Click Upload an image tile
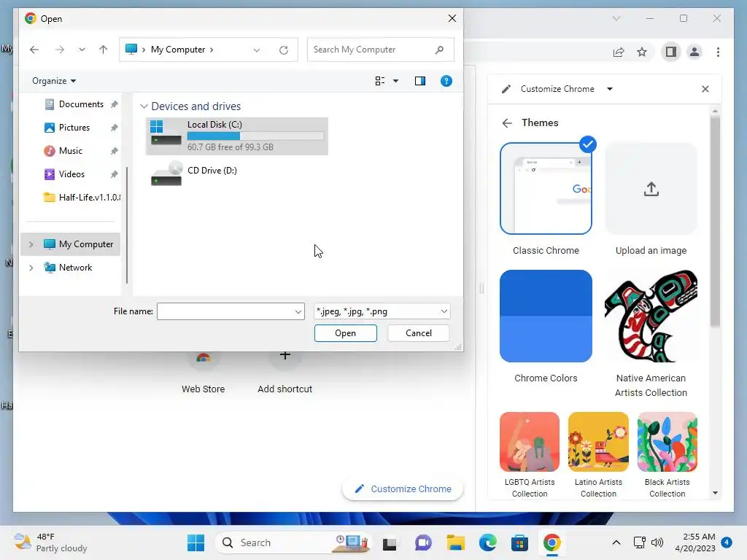 pos(651,189)
